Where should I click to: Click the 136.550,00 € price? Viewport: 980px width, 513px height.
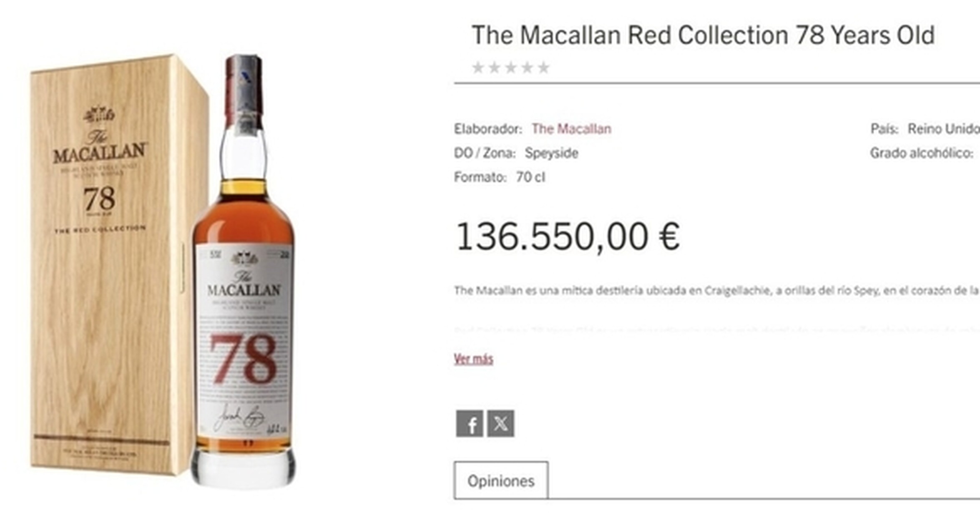(x=568, y=236)
